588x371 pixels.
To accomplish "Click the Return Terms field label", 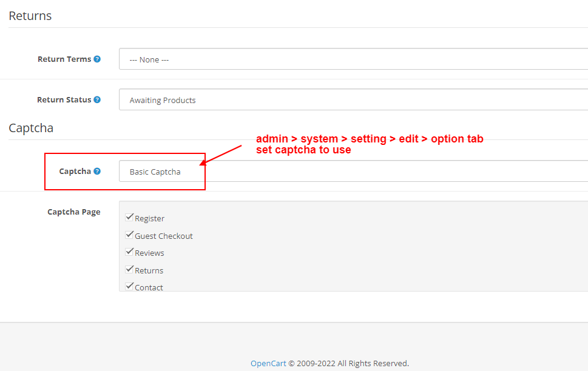I will [64, 59].
